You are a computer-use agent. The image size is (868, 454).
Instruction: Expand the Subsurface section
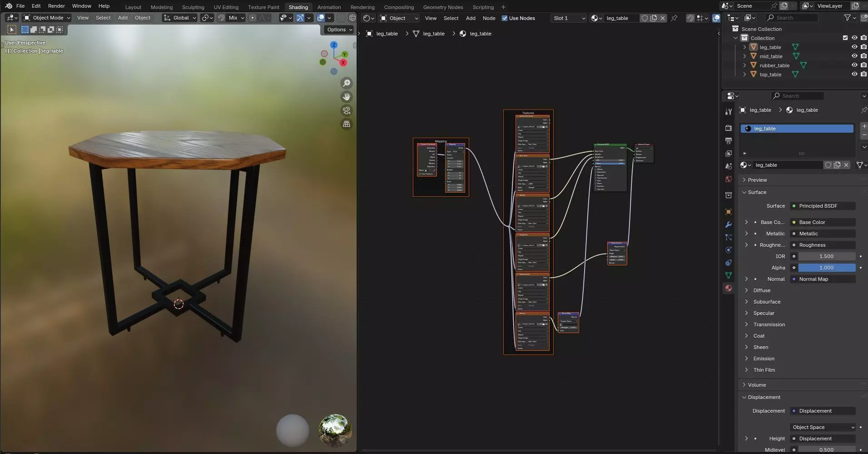coord(767,302)
